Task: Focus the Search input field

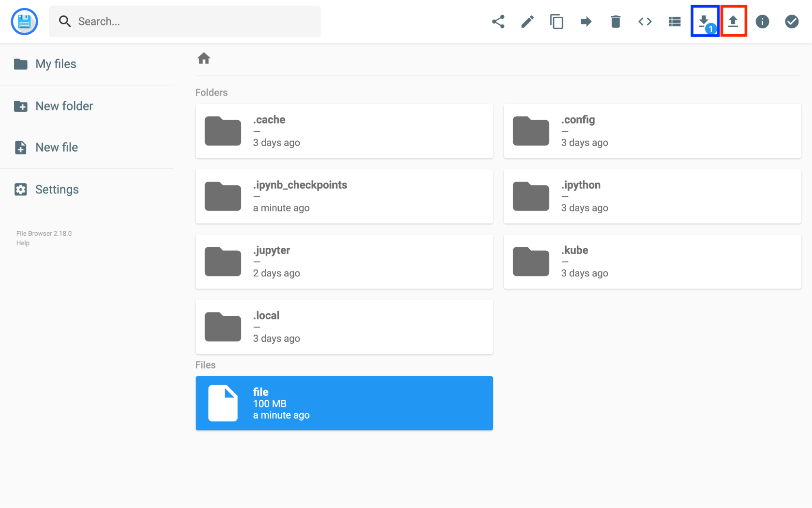Action: click(185, 22)
